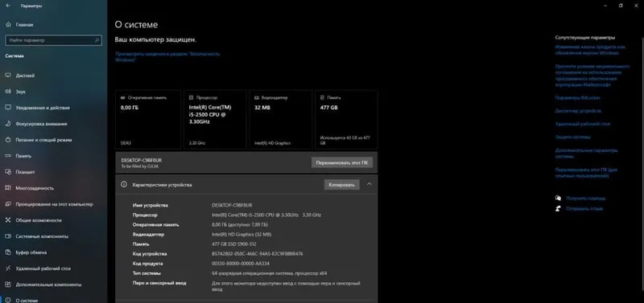Click Код продукта value 00330-80000-00000-AA334

click(241, 264)
